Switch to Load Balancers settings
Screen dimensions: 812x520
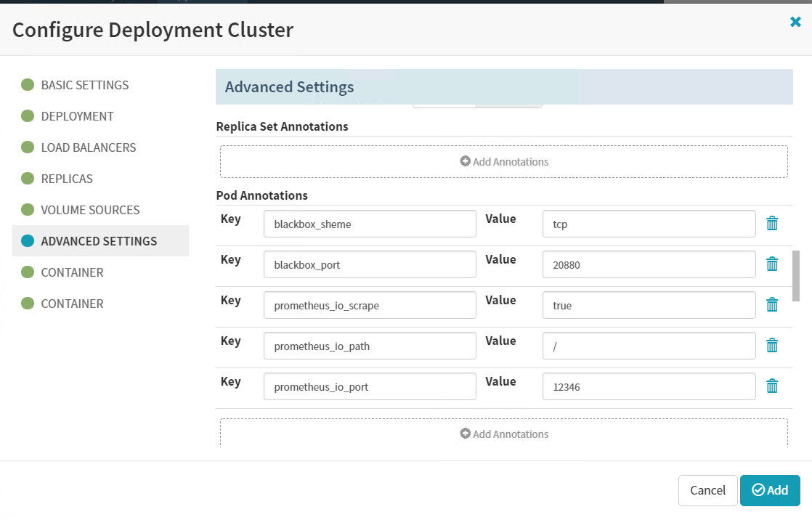tap(88, 147)
